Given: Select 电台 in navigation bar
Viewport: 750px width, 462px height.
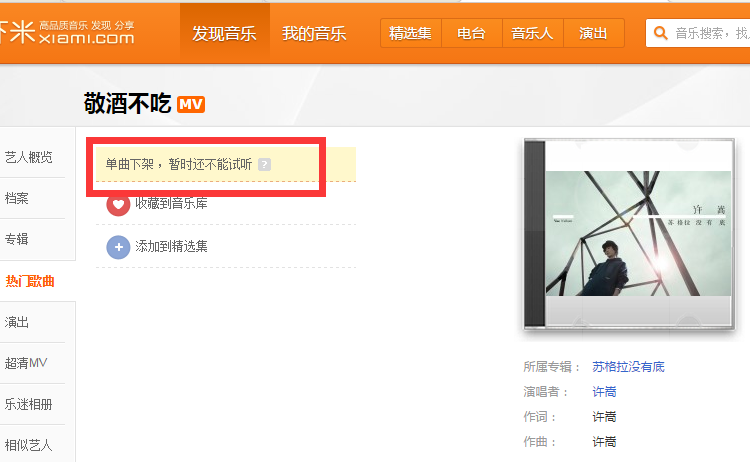Looking at the screenshot, I should click(471, 33).
